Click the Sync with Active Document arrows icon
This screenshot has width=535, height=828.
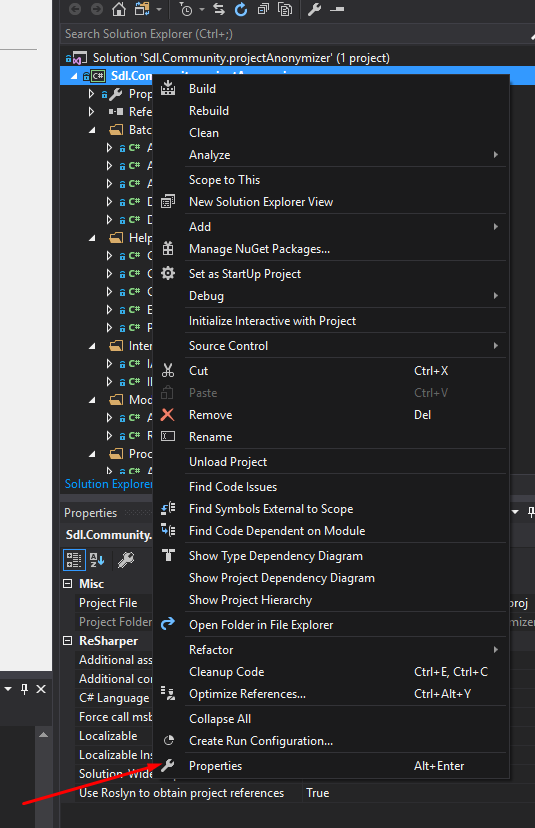pos(219,9)
